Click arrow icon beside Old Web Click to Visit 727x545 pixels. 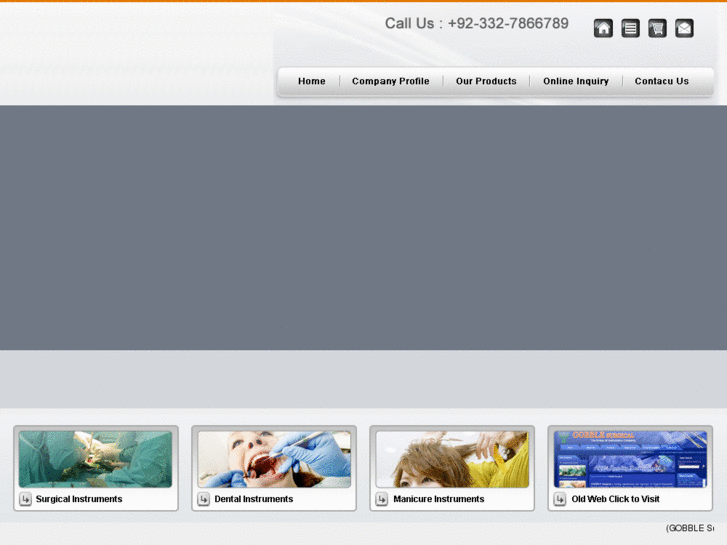(x=560, y=499)
